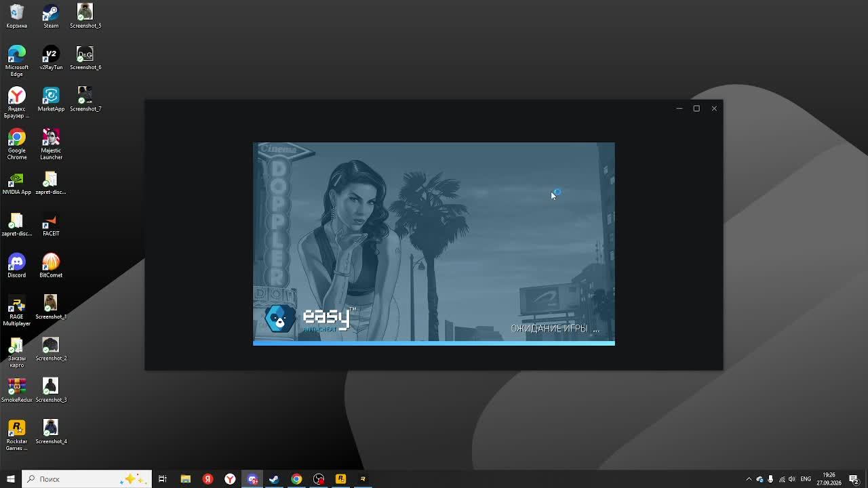Switch the ENG input language indicator
The image size is (868, 488).
806,479
